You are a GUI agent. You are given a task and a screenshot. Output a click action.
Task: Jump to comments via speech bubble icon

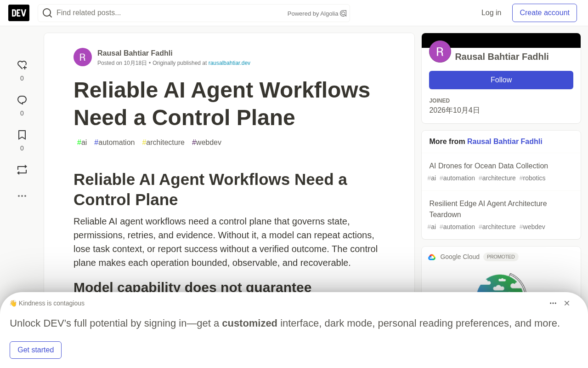click(22, 100)
